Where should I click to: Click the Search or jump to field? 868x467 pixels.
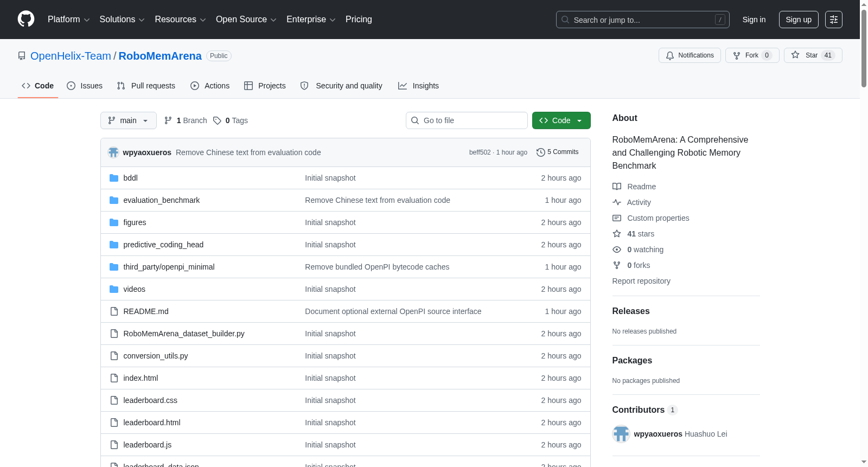[643, 20]
